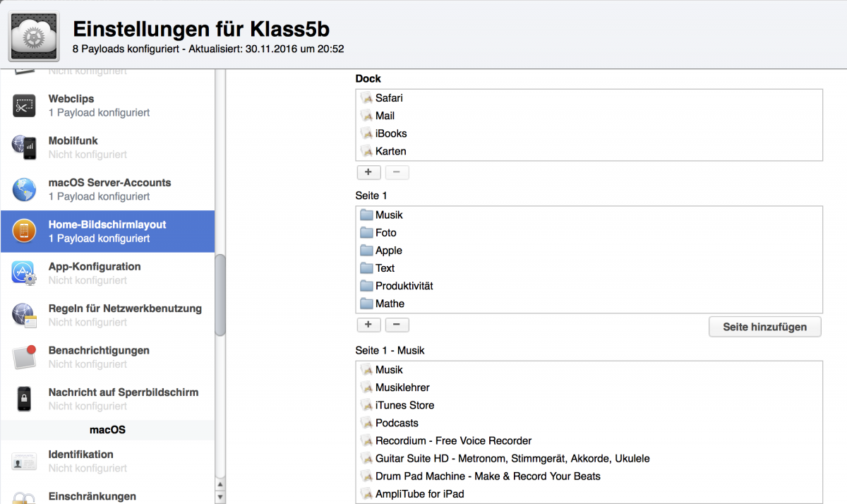Viewport: 847px width, 504px height.
Task: Select Home-Bildschirmlayout in the sidebar
Action: tap(107, 232)
